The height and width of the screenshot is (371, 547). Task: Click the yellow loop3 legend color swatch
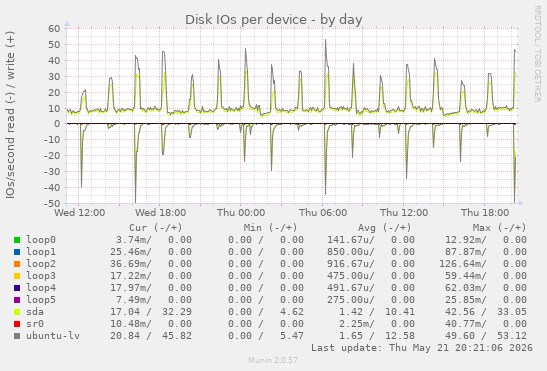tap(17, 276)
